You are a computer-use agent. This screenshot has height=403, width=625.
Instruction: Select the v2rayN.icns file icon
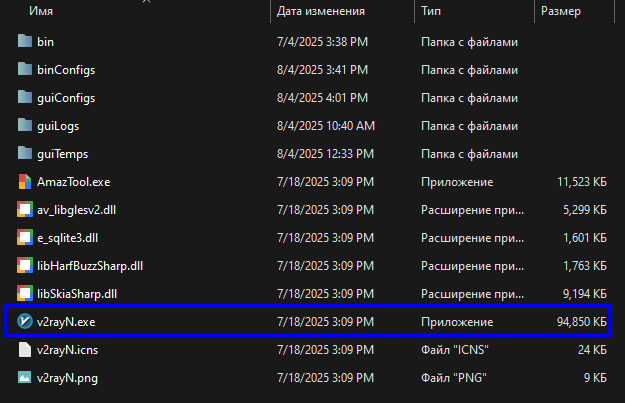click(x=26, y=350)
